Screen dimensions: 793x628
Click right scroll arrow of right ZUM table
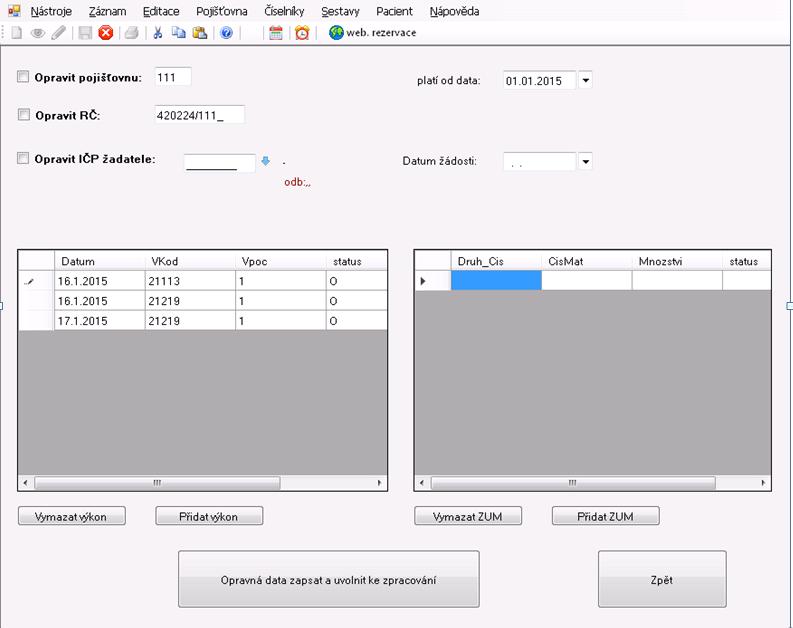[763, 483]
